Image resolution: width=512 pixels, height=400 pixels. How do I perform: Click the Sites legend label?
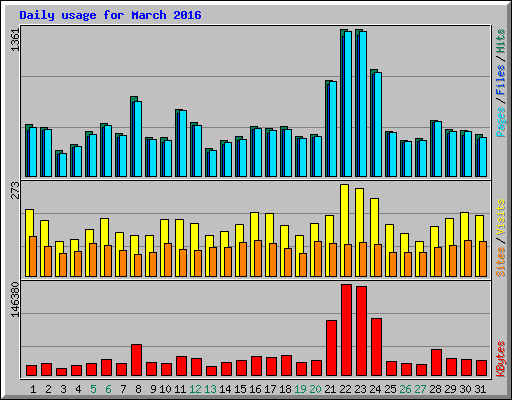click(x=501, y=262)
